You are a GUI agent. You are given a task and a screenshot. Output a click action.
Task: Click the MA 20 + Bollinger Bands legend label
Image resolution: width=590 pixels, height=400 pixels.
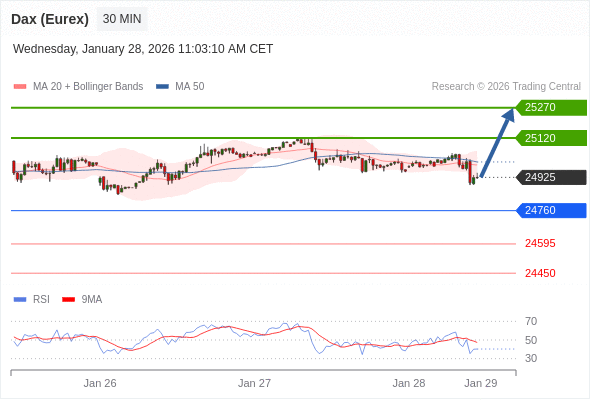point(88,87)
